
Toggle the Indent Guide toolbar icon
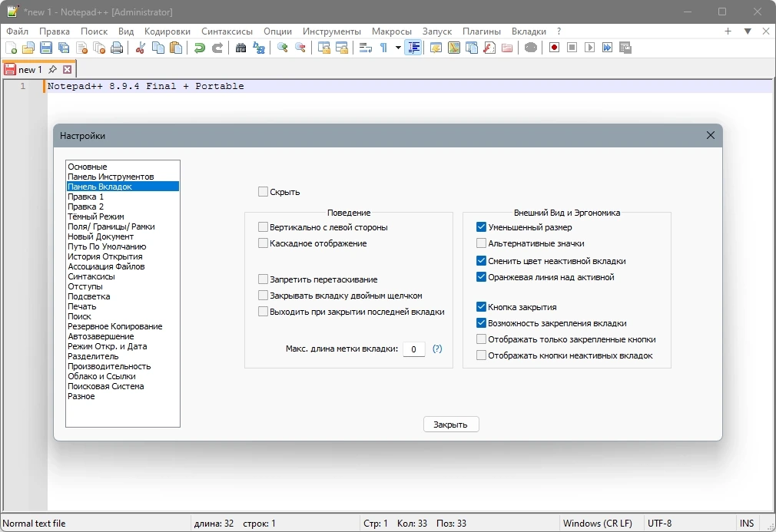[413, 48]
